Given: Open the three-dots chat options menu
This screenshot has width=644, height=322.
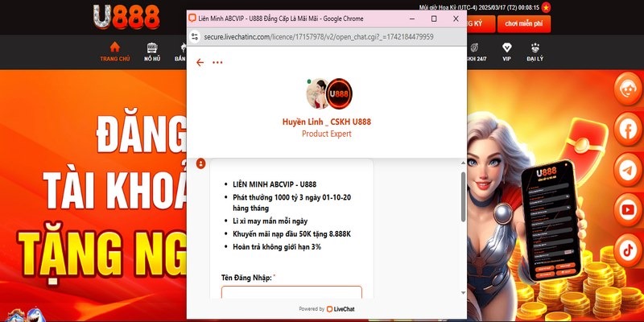Looking at the screenshot, I should point(217,63).
